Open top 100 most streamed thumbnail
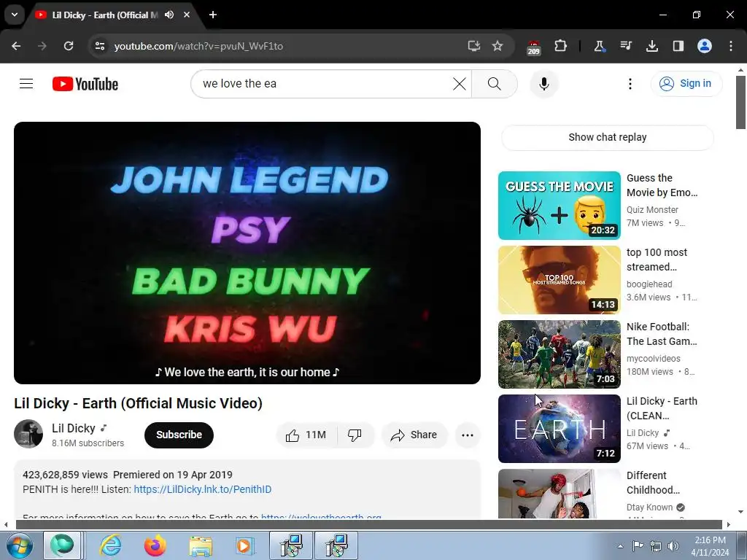747x560 pixels. 560,280
